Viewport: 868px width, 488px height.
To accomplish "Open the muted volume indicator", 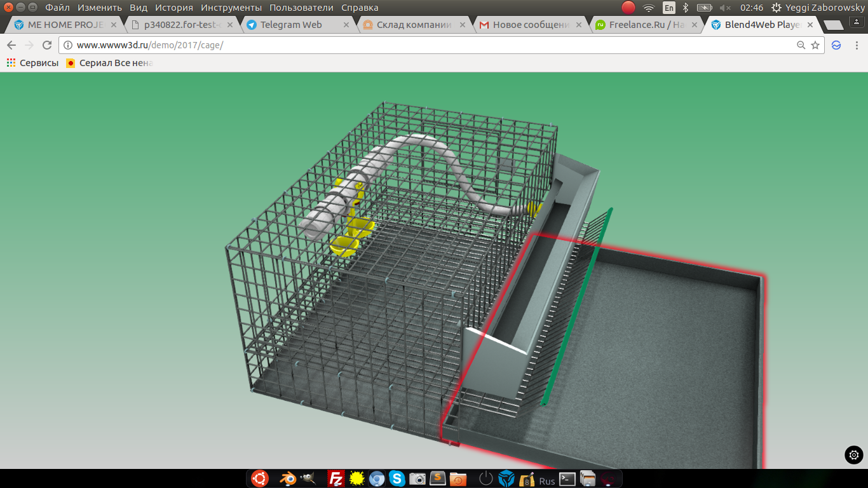I will (x=724, y=8).
